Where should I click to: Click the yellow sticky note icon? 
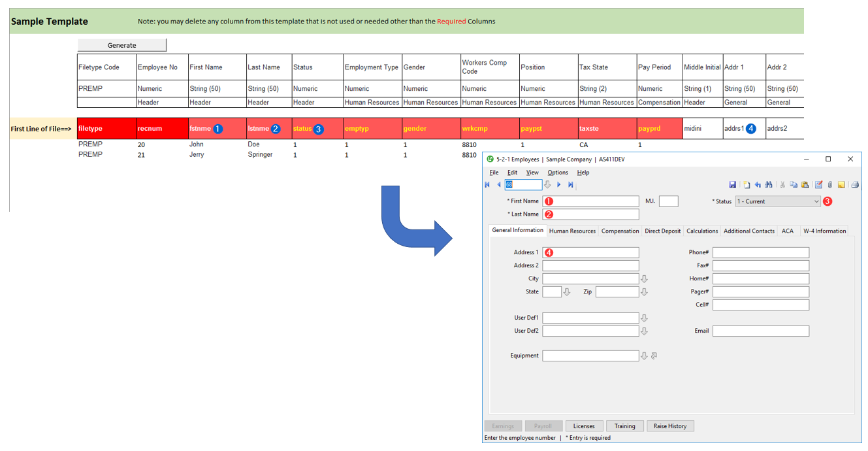[x=841, y=185]
